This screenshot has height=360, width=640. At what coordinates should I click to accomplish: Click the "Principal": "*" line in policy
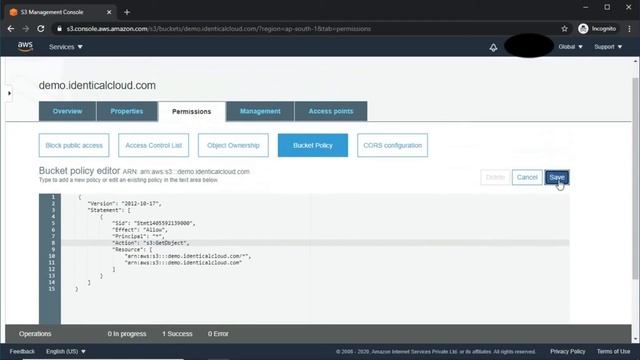click(x=138, y=236)
